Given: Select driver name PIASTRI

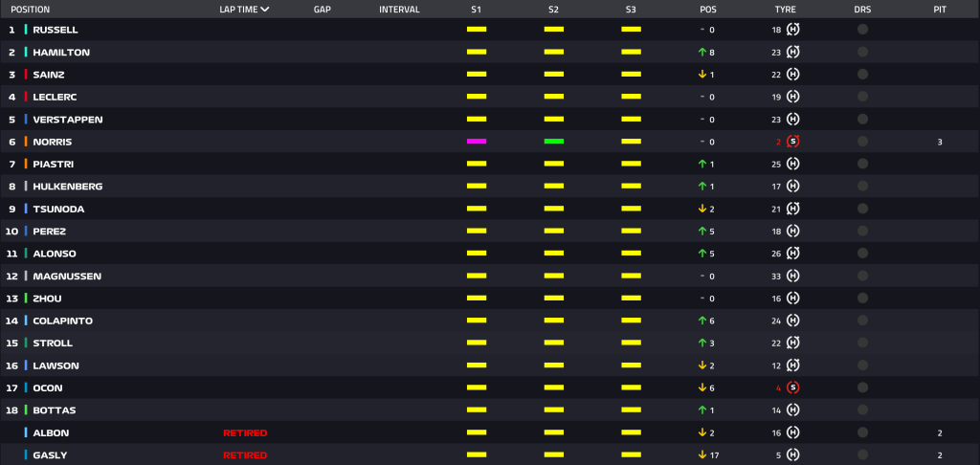Looking at the screenshot, I should 55,165.
